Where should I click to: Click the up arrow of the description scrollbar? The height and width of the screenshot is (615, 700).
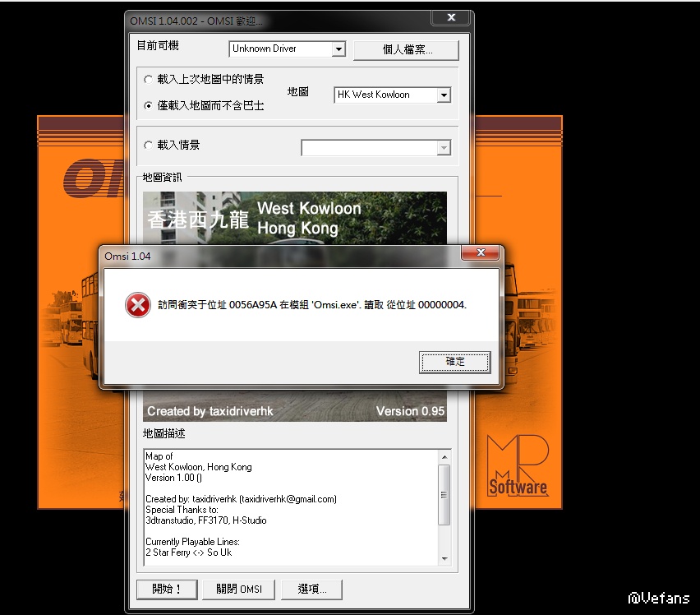(444, 457)
